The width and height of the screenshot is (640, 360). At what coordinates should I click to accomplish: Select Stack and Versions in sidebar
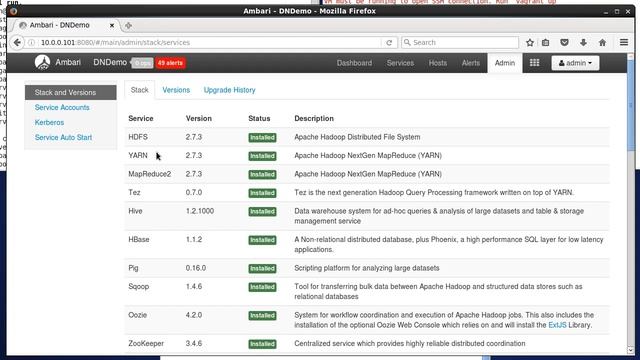tap(71, 92)
